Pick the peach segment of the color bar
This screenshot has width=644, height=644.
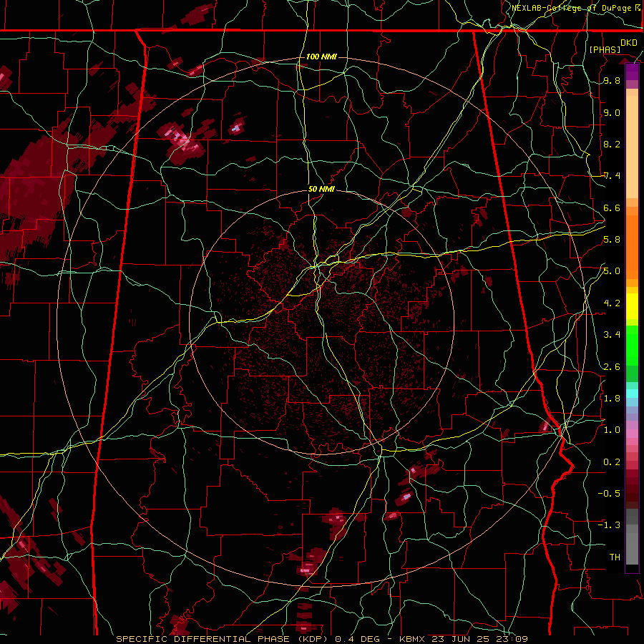point(632,146)
